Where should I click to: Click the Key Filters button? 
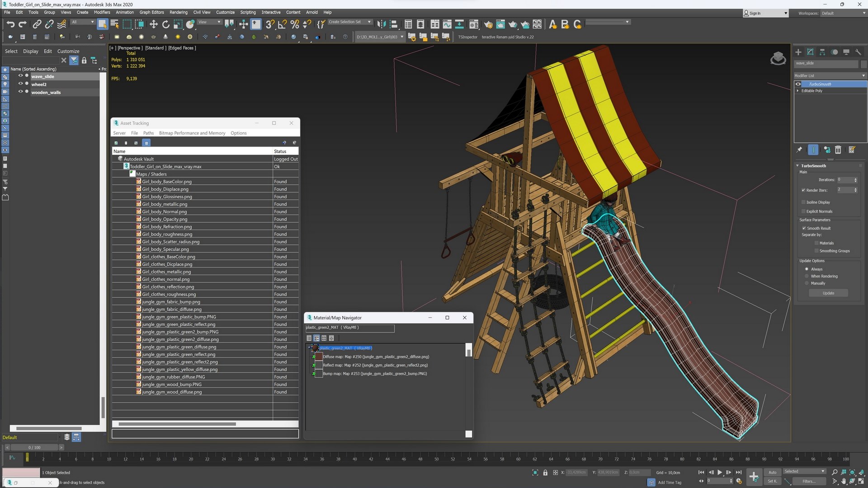click(809, 481)
